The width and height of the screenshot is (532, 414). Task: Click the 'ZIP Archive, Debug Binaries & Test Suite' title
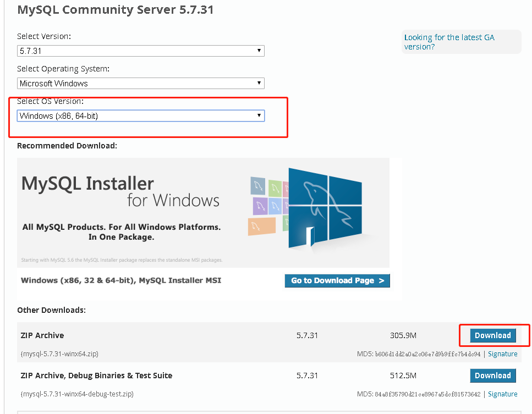(x=96, y=376)
